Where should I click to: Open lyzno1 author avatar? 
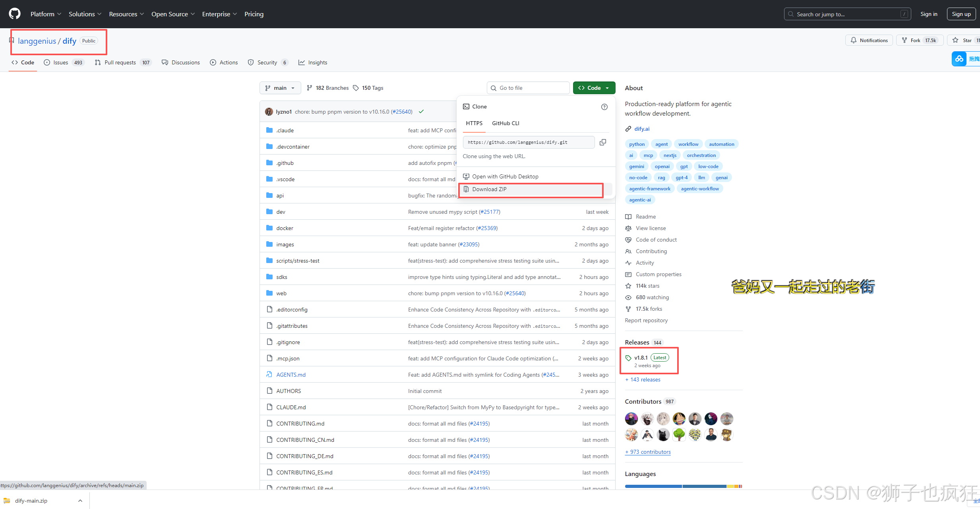pyautogui.click(x=269, y=112)
